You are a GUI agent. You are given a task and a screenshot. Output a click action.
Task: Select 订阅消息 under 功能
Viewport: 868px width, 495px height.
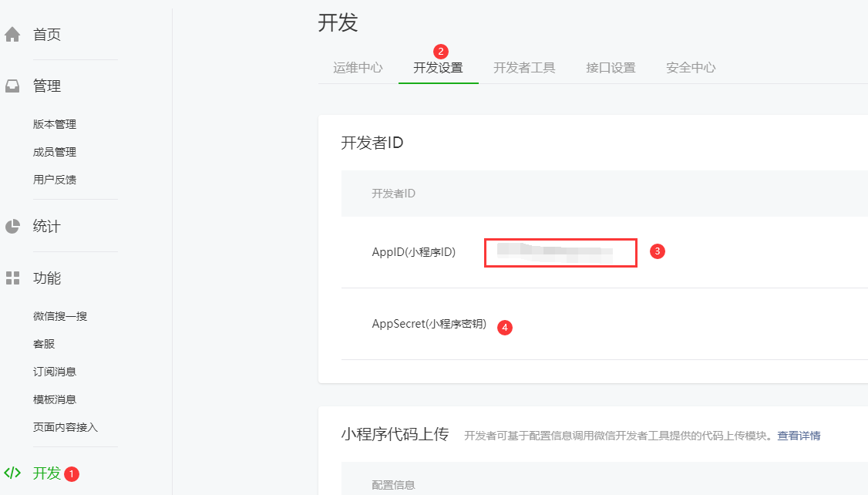pos(55,371)
